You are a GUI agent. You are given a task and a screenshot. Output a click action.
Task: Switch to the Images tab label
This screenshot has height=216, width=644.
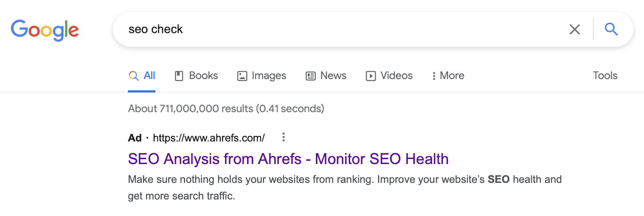(x=269, y=76)
